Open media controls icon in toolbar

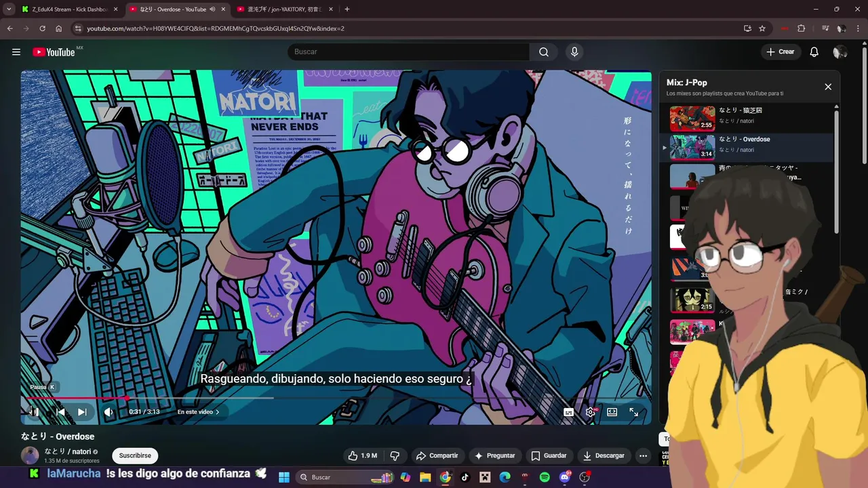coord(825,28)
